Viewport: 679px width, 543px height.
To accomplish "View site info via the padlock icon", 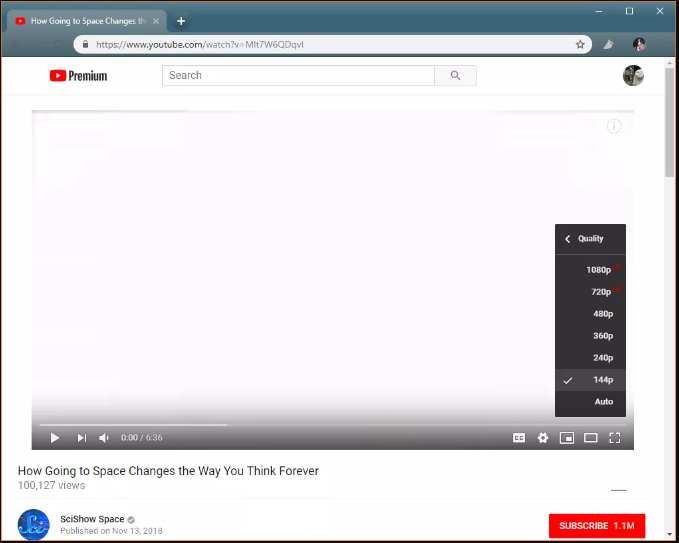I will point(85,44).
